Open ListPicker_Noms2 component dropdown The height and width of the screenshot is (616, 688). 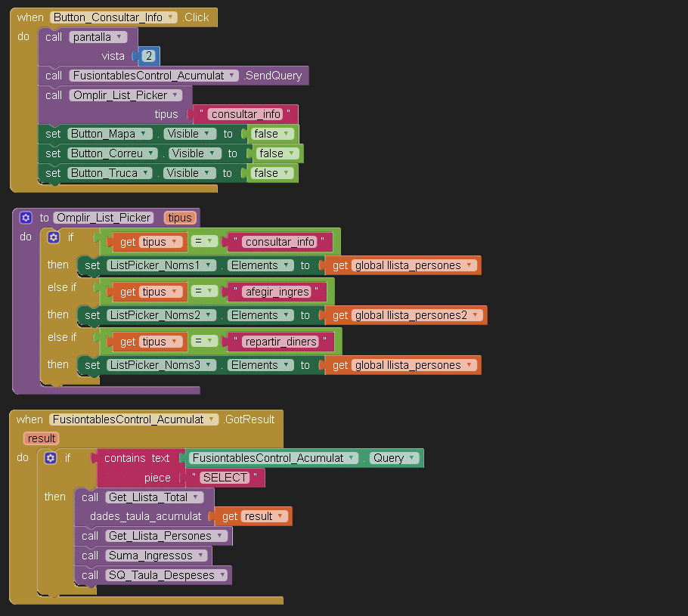(209, 315)
